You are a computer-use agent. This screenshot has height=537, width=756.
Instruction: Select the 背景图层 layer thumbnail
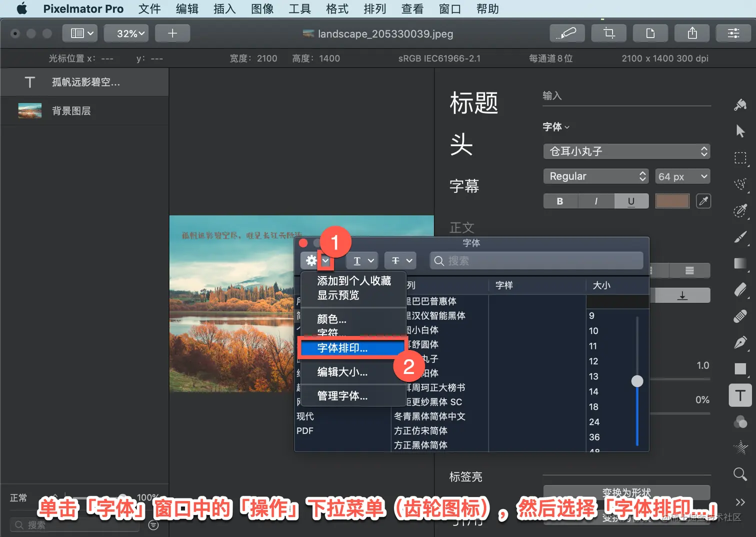(30, 111)
